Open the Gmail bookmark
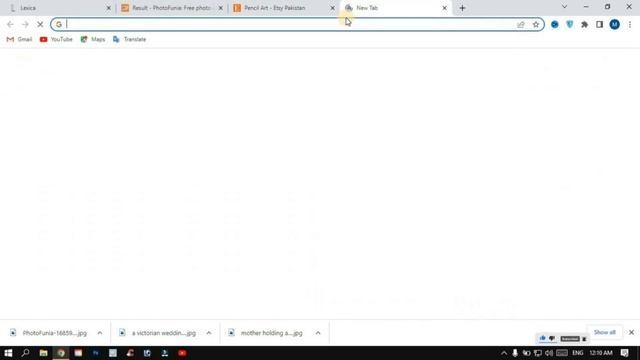The image size is (640, 360). [19, 39]
